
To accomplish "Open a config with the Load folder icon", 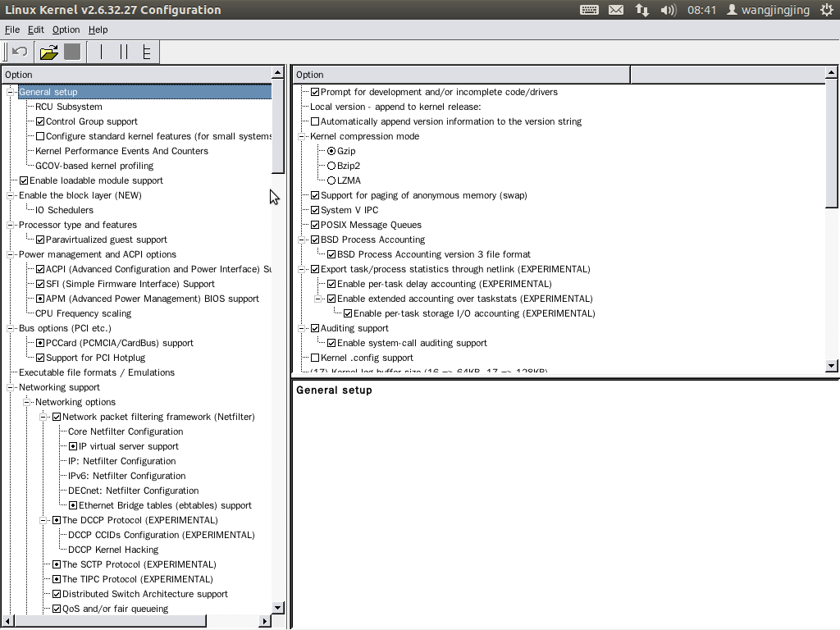I will click(x=48, y=52).
